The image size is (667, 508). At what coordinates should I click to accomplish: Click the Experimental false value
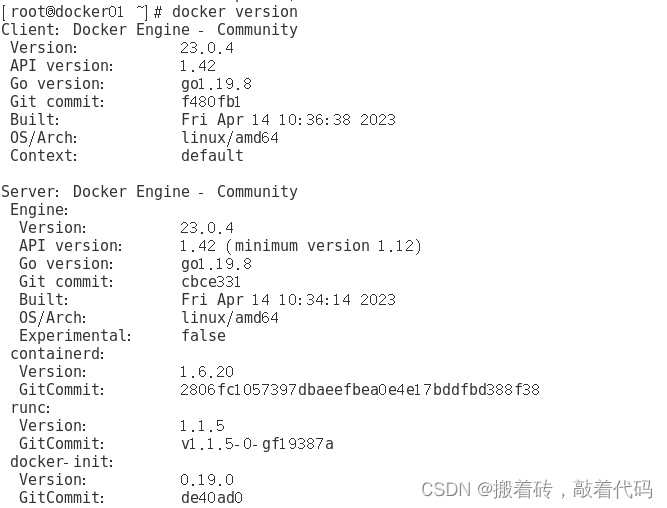tap(203, 336)
